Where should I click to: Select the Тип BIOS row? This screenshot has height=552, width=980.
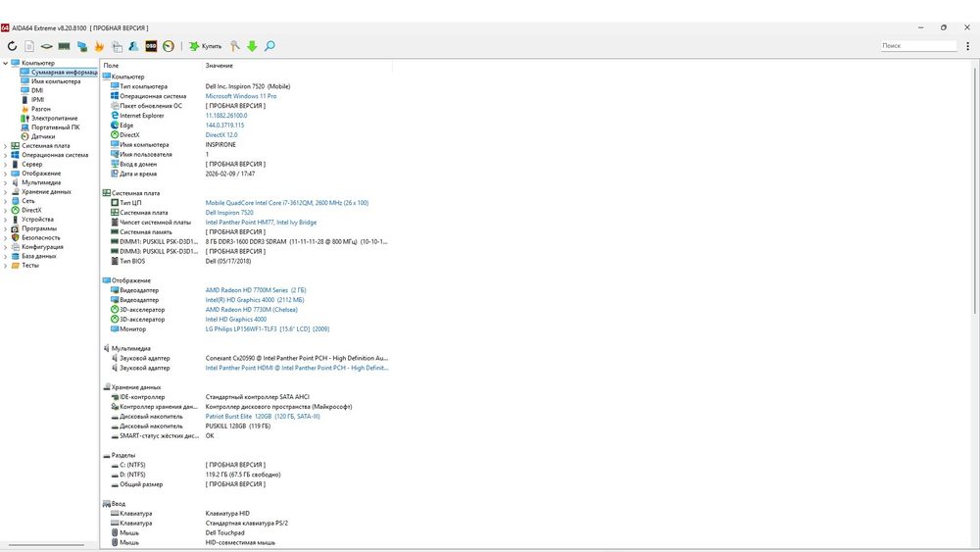coord(246,262)
